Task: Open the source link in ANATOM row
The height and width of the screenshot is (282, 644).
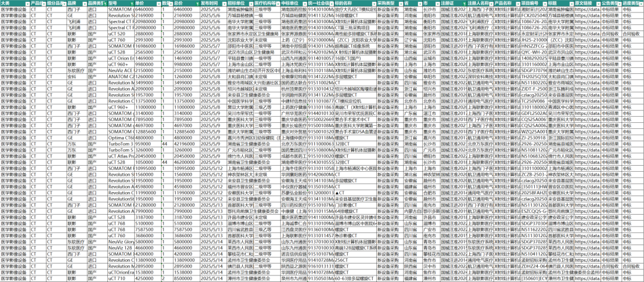Action: tap(587, 76)
